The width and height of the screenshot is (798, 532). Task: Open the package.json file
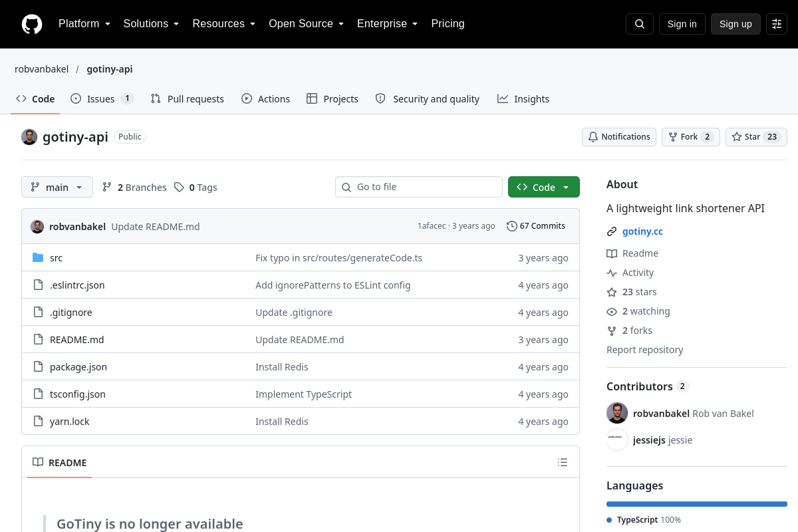(x=78, y=367)
